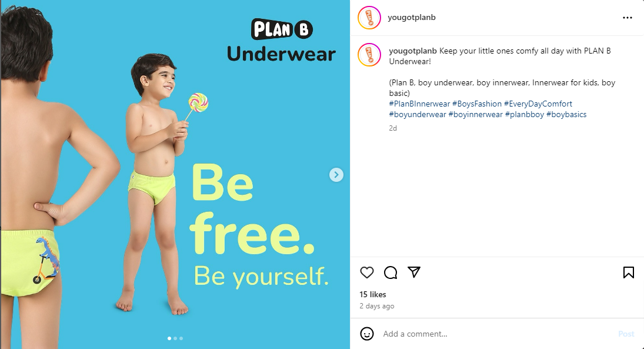The width and height of the screenshot is (644, 349).
Task: View the 15 likes list
Action: pos(373,294)
